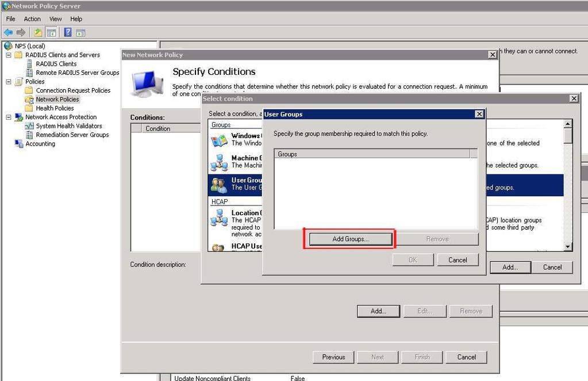
Task: Close the Select condition dialog
Action: coord(574,98)
